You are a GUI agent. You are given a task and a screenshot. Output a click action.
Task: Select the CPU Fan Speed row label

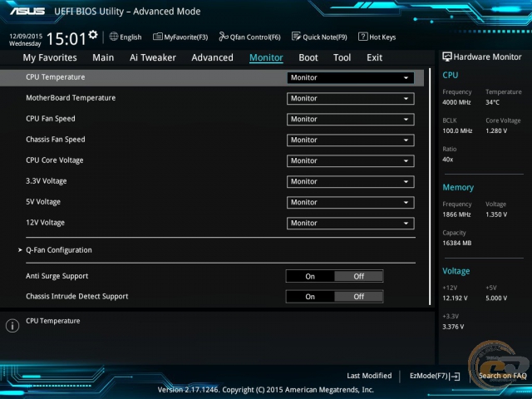pos(51,119)
